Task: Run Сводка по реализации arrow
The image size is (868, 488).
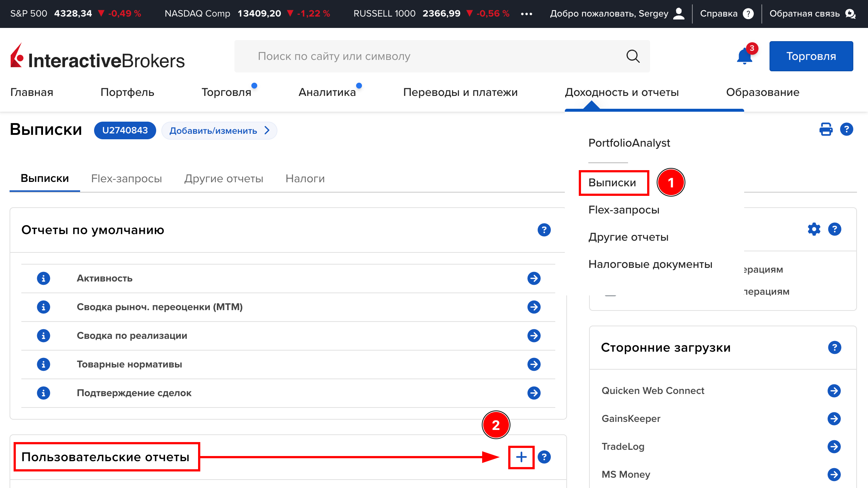Action: pos(534,335)
